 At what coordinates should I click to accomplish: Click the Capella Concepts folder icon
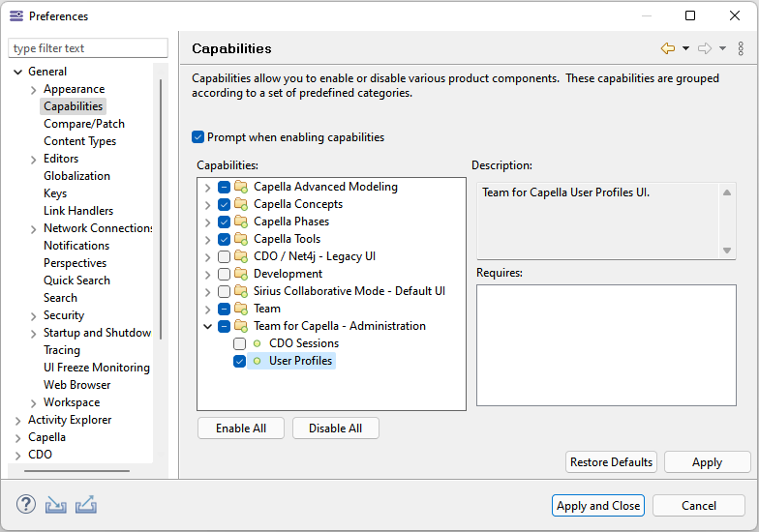(x=241, y=204)
